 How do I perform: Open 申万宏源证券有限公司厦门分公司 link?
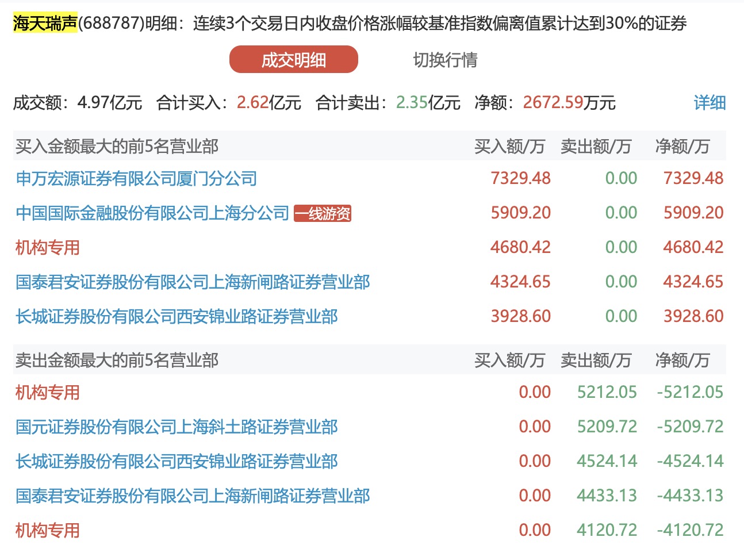(136, 179)
